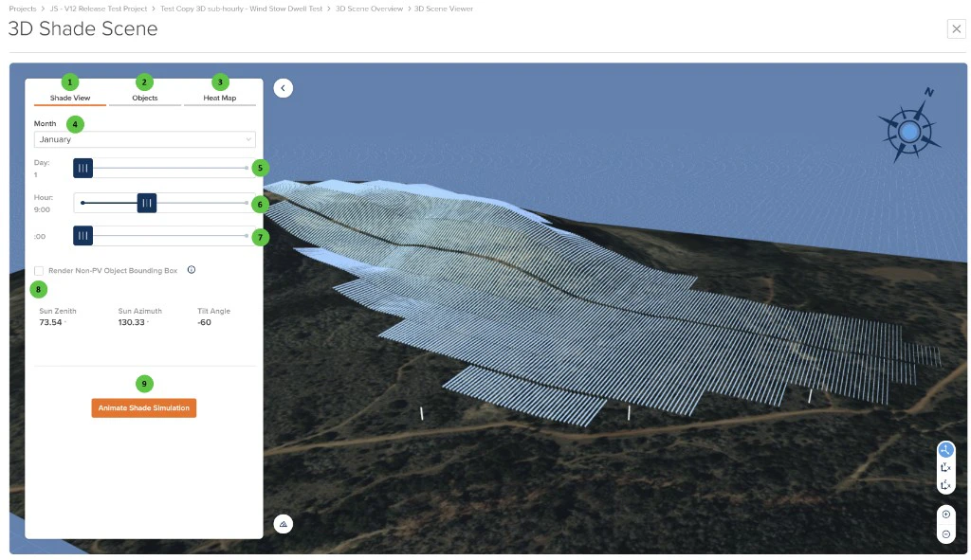Open the Month dropdown showing January
The image size is (971, 560).
point(144,139)
